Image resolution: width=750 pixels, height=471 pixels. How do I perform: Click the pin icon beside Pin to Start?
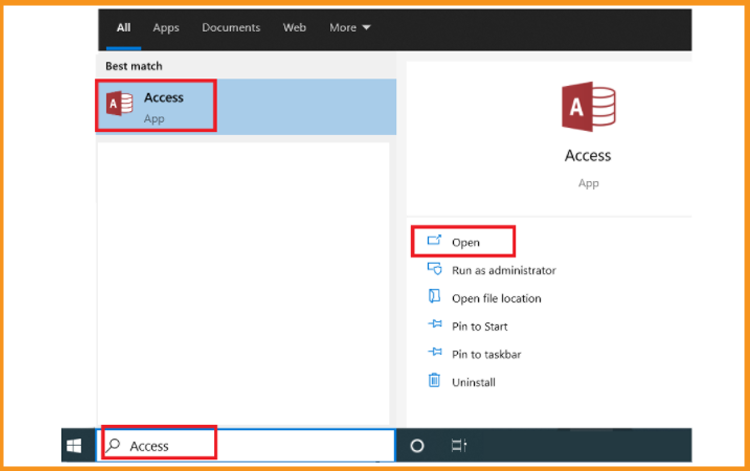pyautogui.click(x=435, y=324)
